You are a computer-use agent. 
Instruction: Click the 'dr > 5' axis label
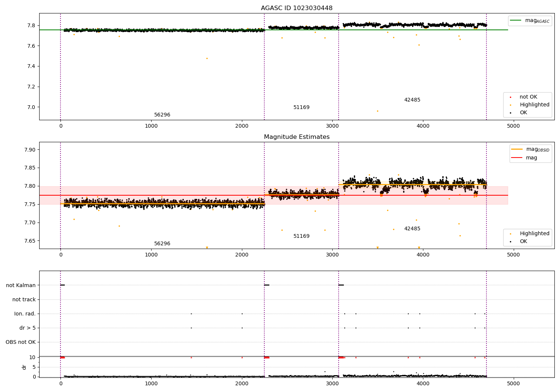click(x=28, y=328)
